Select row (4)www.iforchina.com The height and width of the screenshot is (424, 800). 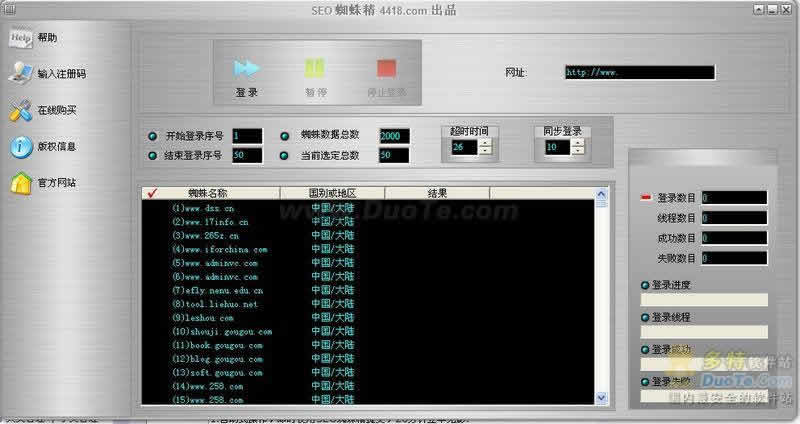click(368, 250)
